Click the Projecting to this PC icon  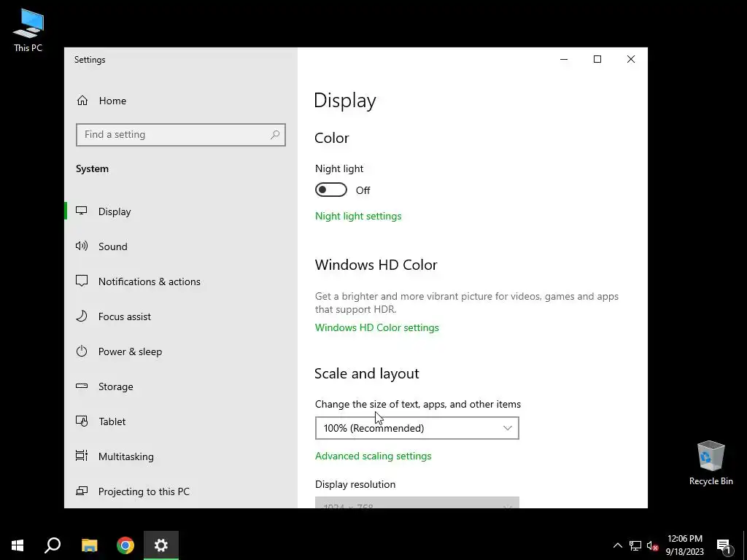[82, 491]
